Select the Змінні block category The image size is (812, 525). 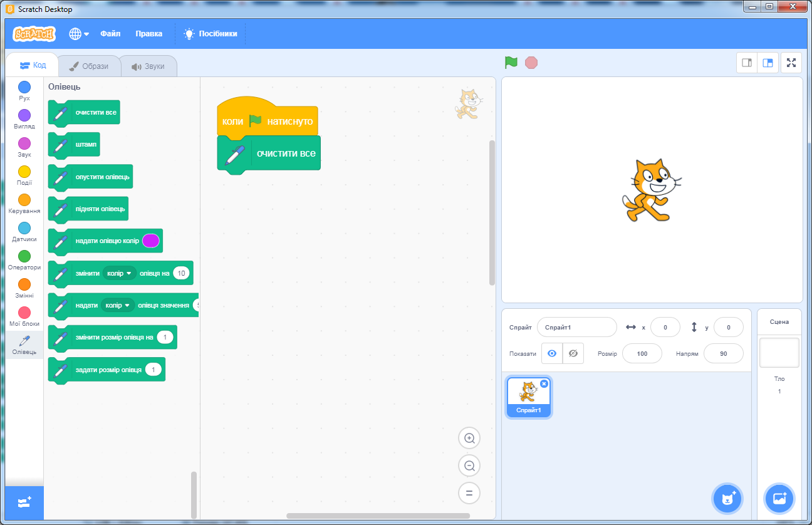tap(24, 289)
